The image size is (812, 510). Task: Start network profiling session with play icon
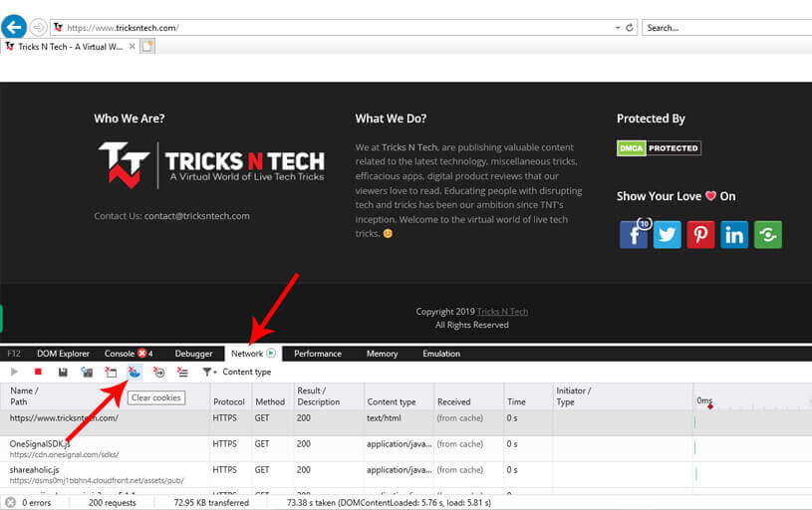point(14,372)
